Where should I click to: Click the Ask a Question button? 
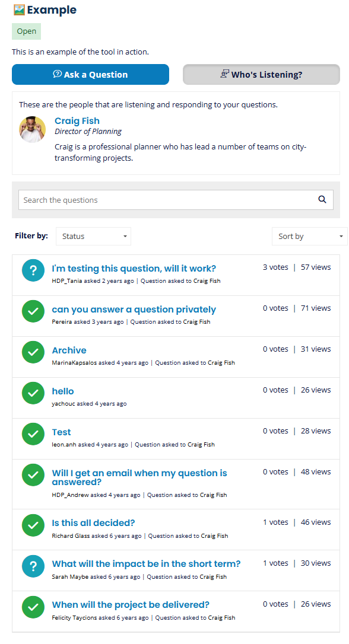point(90,74)
